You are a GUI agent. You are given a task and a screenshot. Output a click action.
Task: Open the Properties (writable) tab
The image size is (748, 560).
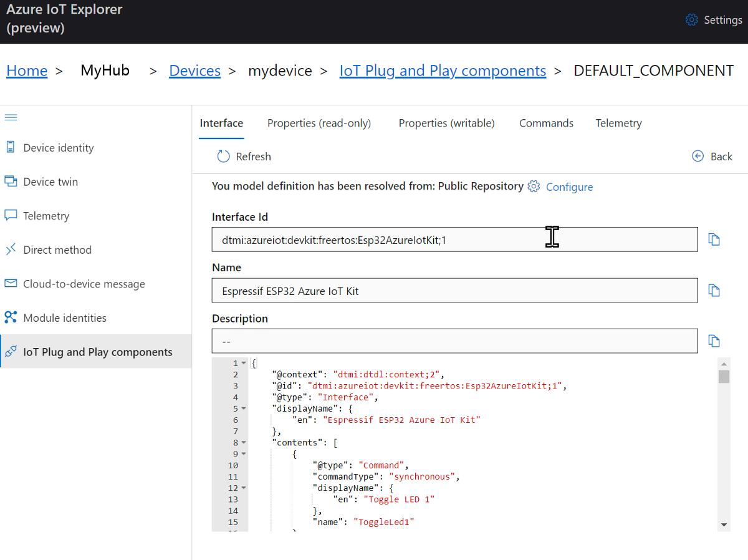pyautogui.click(x=446, y=123)
